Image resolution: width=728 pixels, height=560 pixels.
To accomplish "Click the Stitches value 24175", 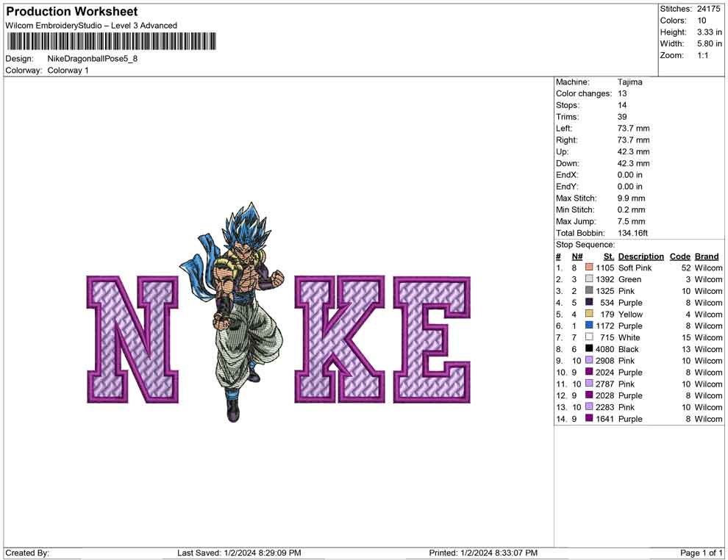I will 708,9.
